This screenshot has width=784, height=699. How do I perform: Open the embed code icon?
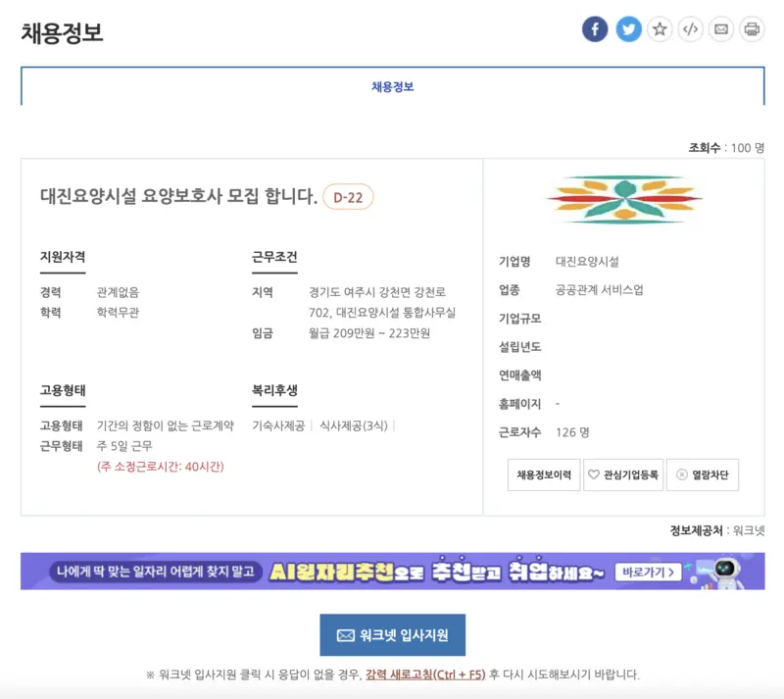point(690,28)
